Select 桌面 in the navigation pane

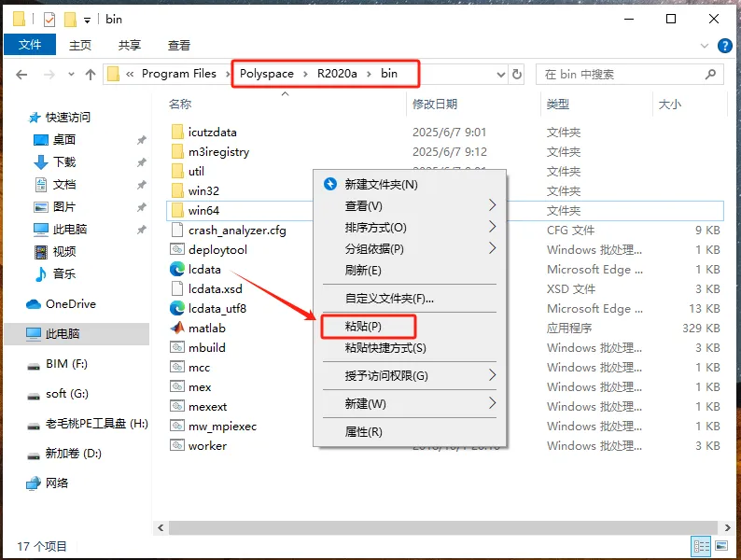coord(64,139)
